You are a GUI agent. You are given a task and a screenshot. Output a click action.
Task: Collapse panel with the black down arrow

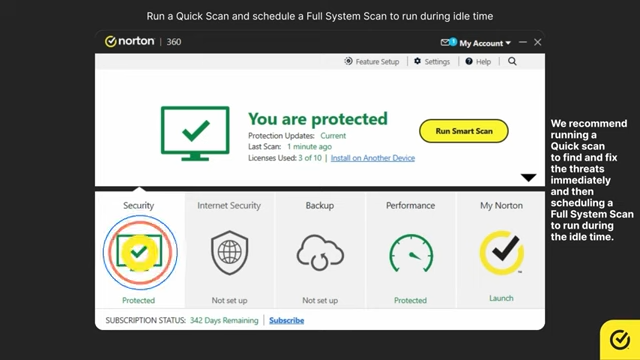pyautogui.click(x=528, y=178)
